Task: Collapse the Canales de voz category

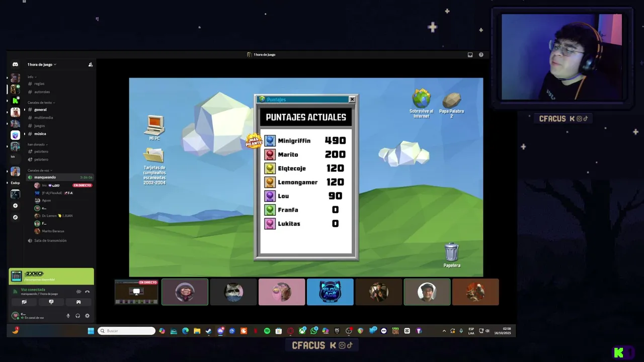Action: (40, 170)
